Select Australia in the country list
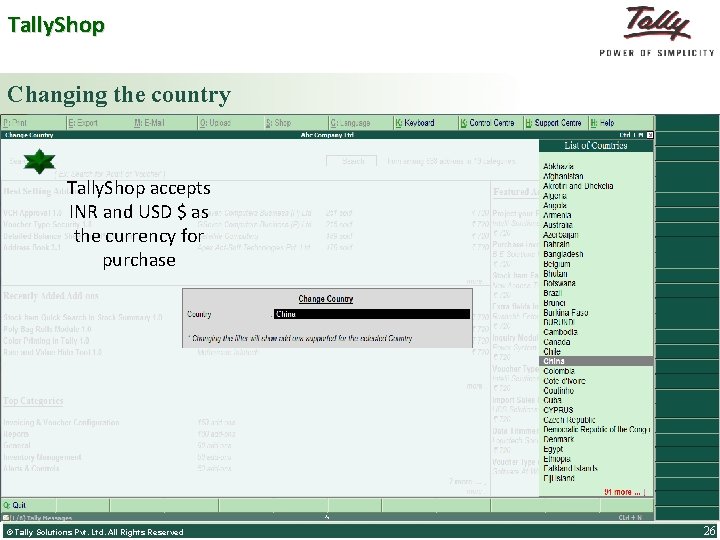Image resolution: width=720 pixels, height=540 pixels. pos(557,225)
